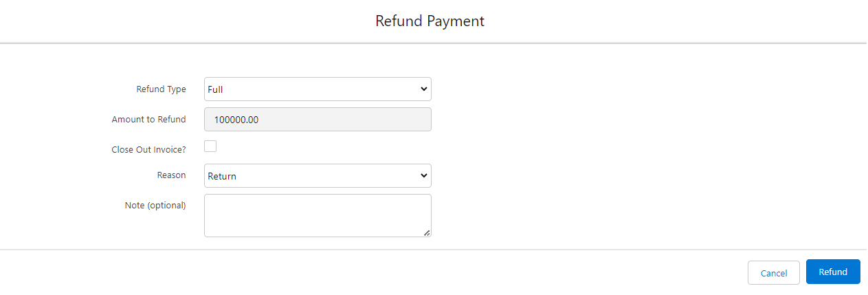
Task: Open the Refund Type dropdown
Action: tap(318, 89)
